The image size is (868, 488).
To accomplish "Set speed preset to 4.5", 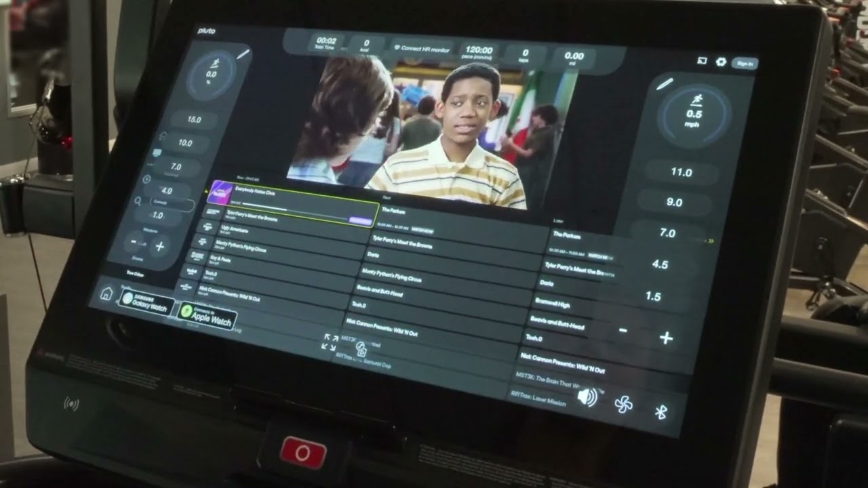I will (660, 264).
